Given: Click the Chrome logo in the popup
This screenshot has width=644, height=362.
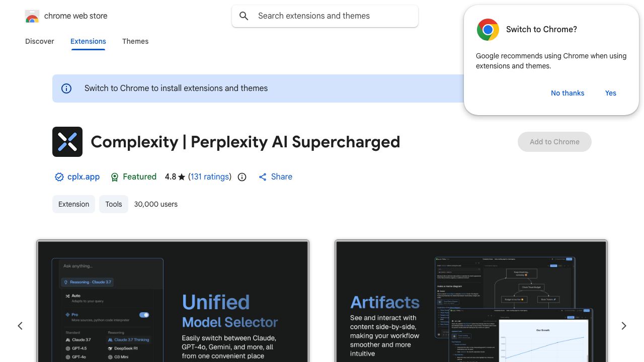Looking at the screenshot, I should [488, 30].
